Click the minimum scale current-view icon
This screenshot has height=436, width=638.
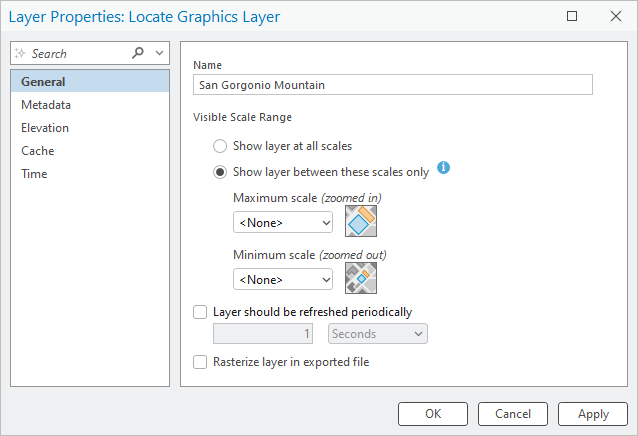click(360, 278)
